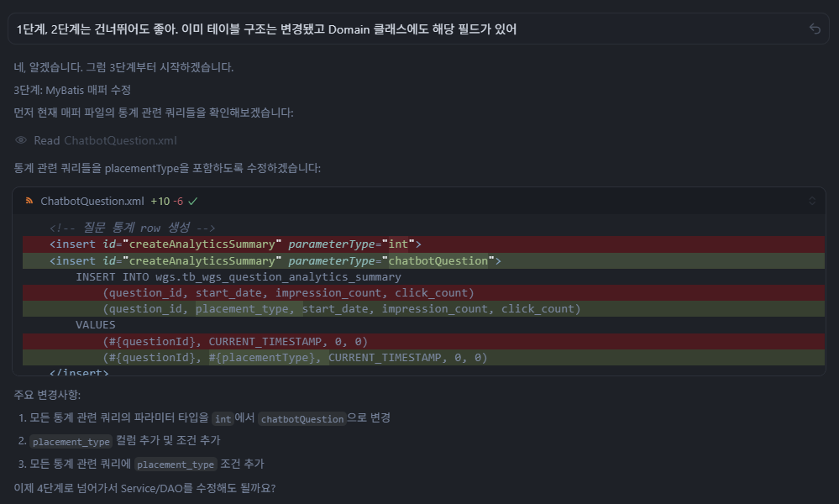Expand the ChatbotQuestion.xml diff block

811,202
